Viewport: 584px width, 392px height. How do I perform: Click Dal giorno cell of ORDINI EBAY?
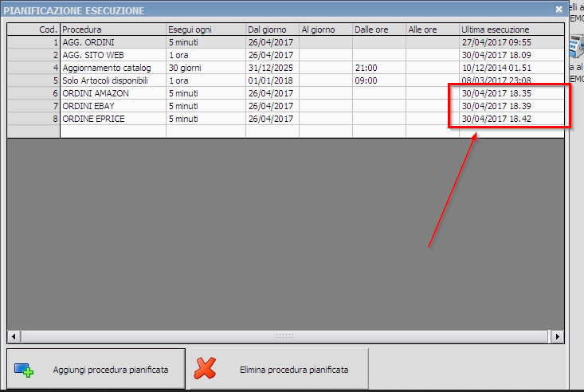tap(272, 106)
